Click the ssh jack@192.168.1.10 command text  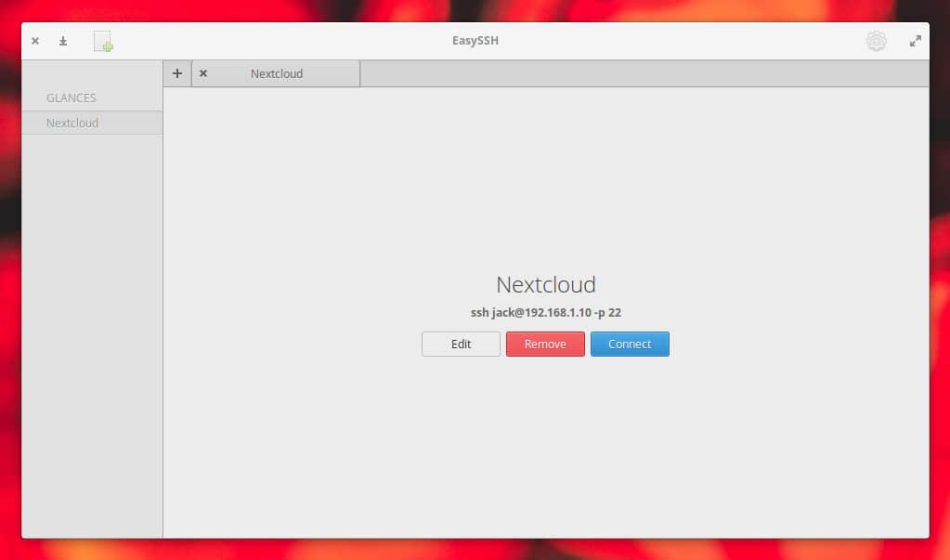[545, 313]
